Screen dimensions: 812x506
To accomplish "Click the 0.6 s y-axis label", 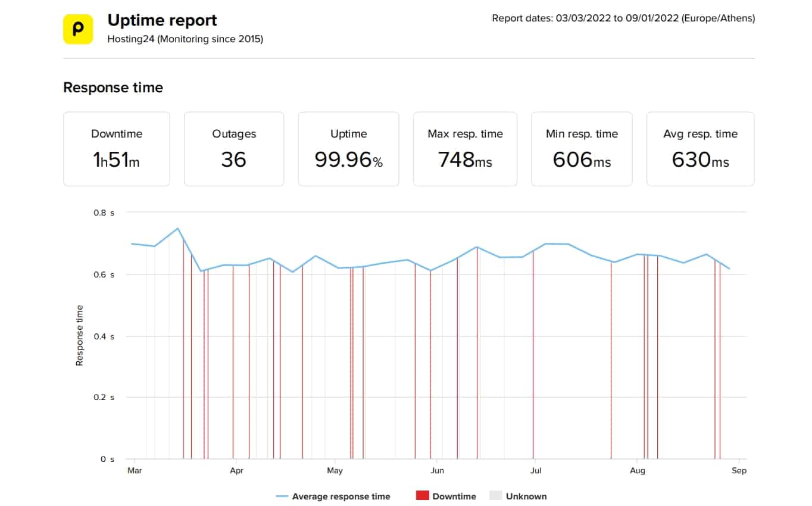I will [105, 274].
